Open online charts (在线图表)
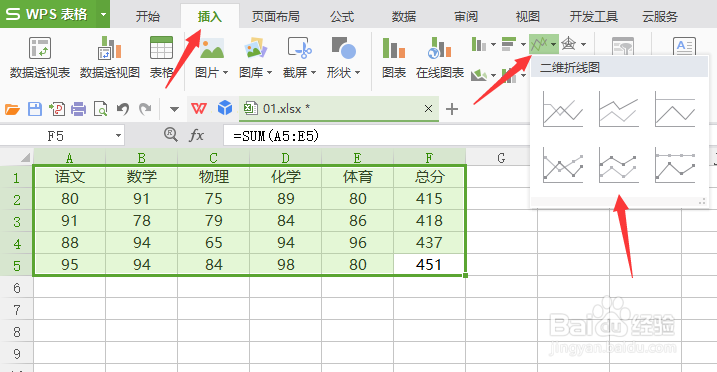 pyautogui.click(x=440, y=58)
